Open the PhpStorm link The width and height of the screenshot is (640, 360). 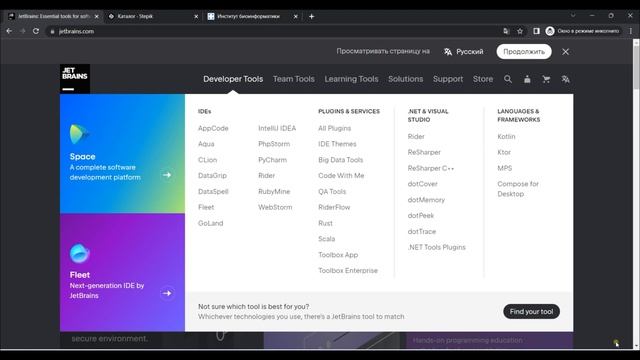[274, 144]
